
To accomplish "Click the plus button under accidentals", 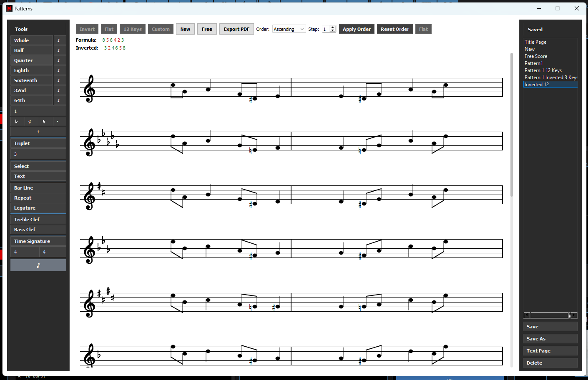I will click(x=38, y=132).
